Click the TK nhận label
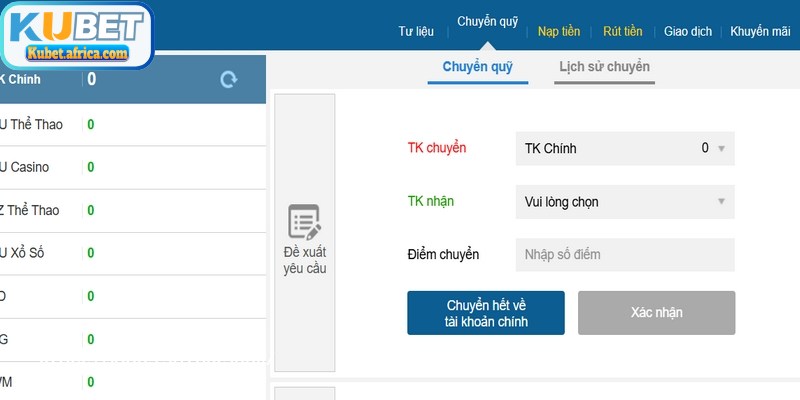800x400 pixels. point(431,202)
